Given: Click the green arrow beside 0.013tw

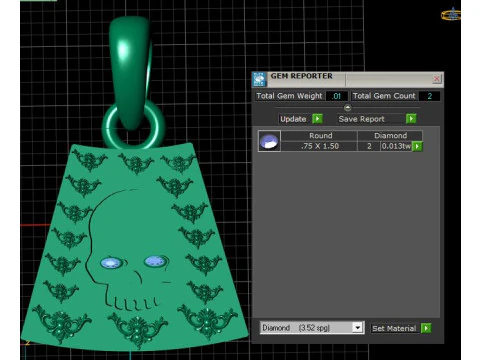Looking at the screenshot, I should click(x=417, y=146).
